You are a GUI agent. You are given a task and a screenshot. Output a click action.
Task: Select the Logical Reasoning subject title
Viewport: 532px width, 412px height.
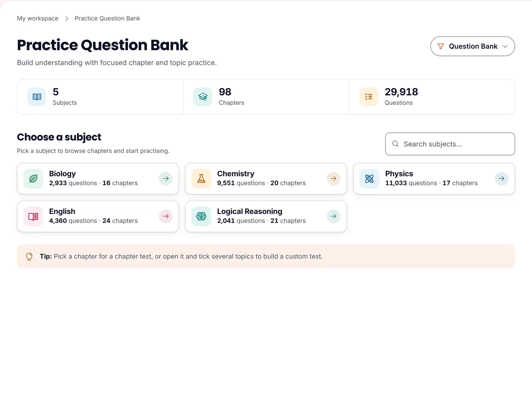(x=250, y=211)
